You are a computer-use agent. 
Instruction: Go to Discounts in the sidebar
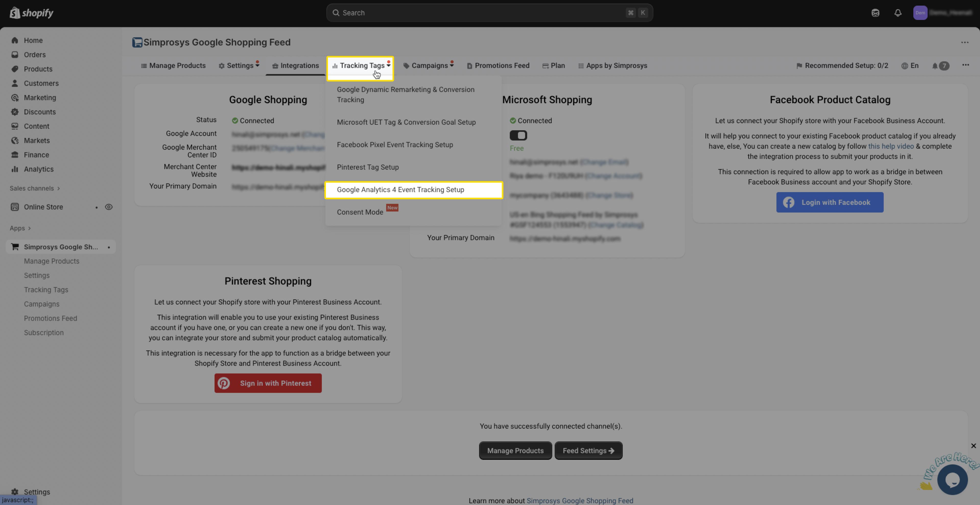click(40, 112)
